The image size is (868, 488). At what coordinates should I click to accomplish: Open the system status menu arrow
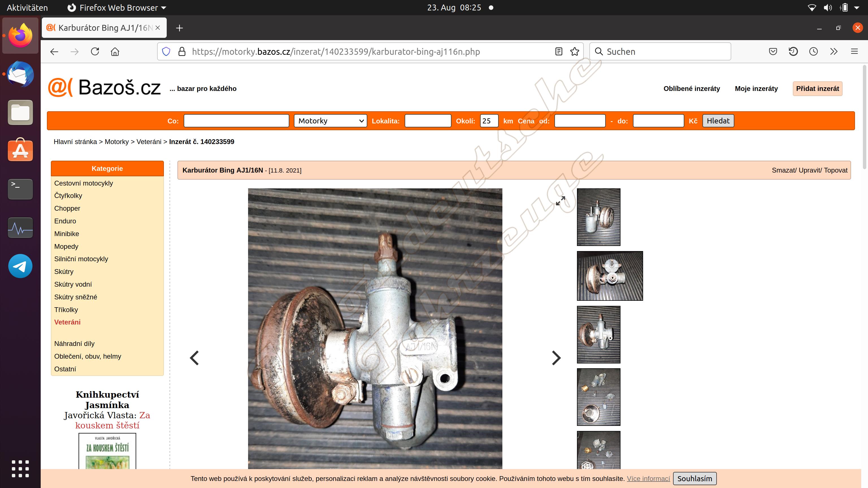857,7
